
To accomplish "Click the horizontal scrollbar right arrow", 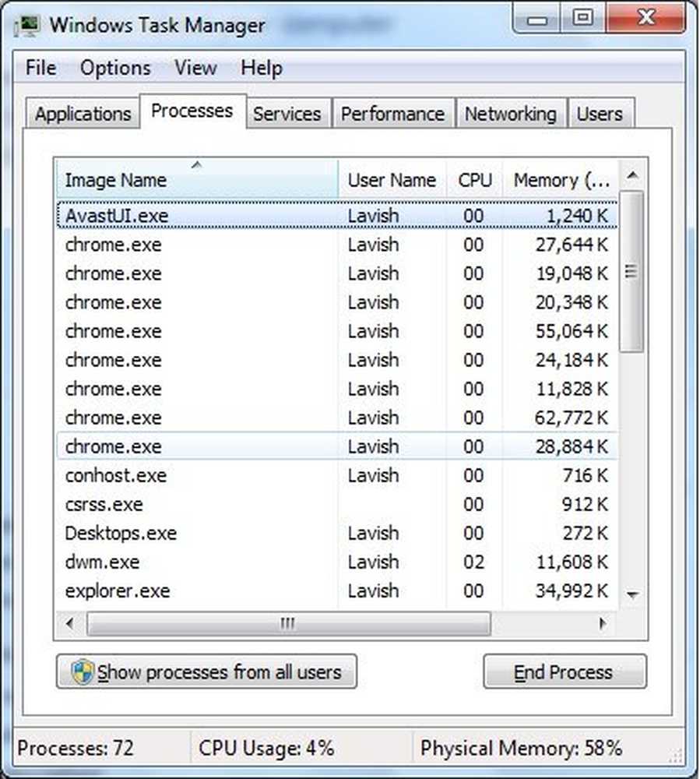I will click(603, 623).
